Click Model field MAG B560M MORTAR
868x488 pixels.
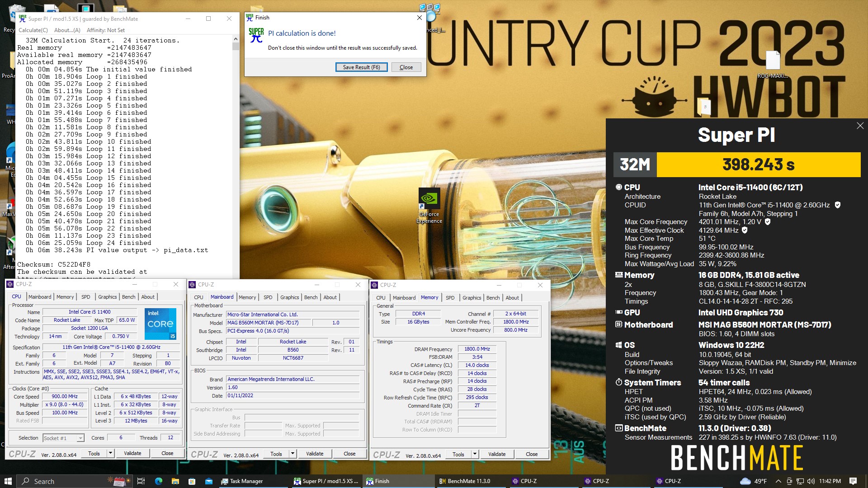pyautogui.click(x=269, y=323)
